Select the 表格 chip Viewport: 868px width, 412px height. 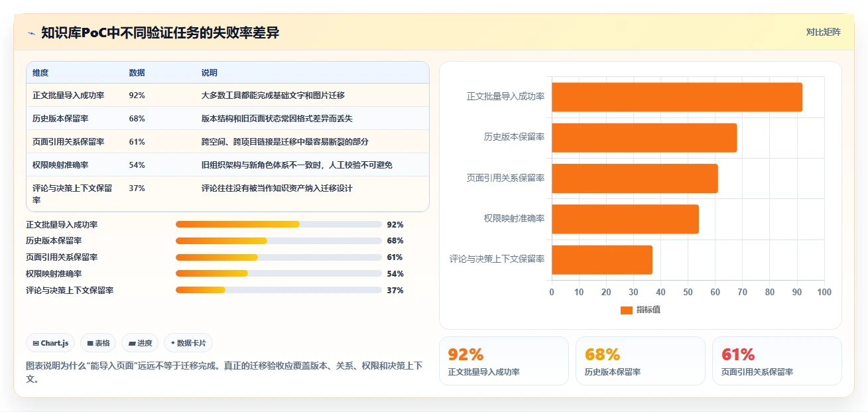click(x=98, y=343)
